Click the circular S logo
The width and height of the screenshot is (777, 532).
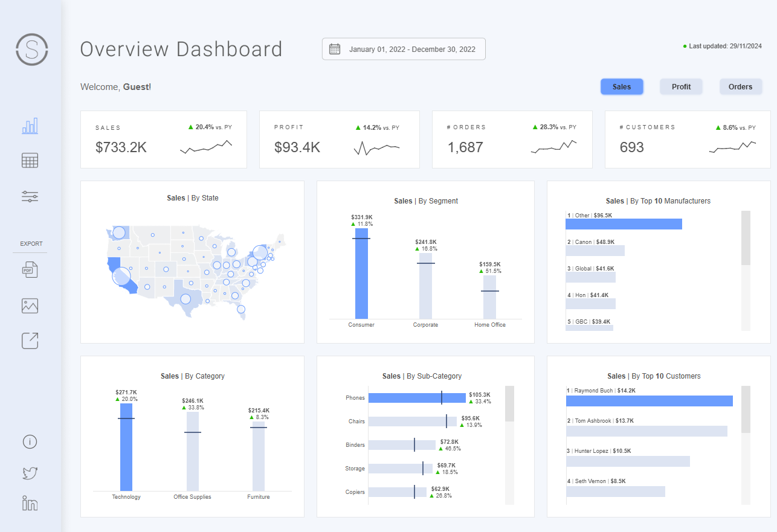31,50
